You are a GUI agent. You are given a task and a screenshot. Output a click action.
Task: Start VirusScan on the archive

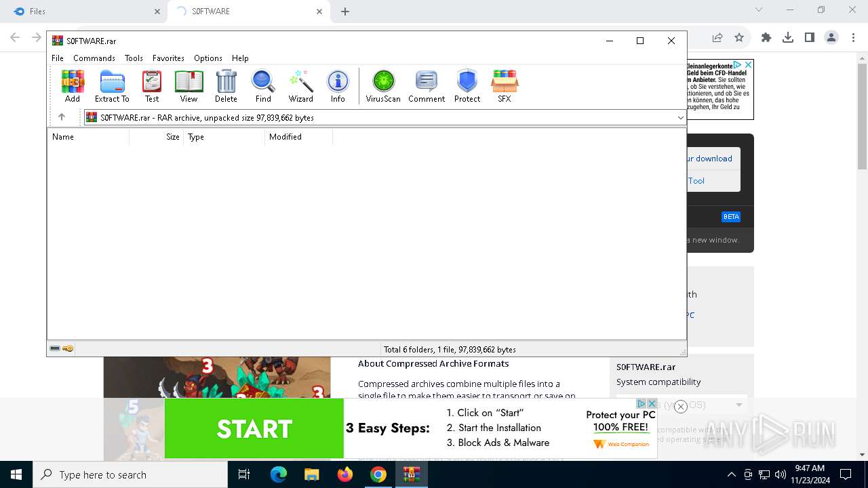click(x=383, y=86)
